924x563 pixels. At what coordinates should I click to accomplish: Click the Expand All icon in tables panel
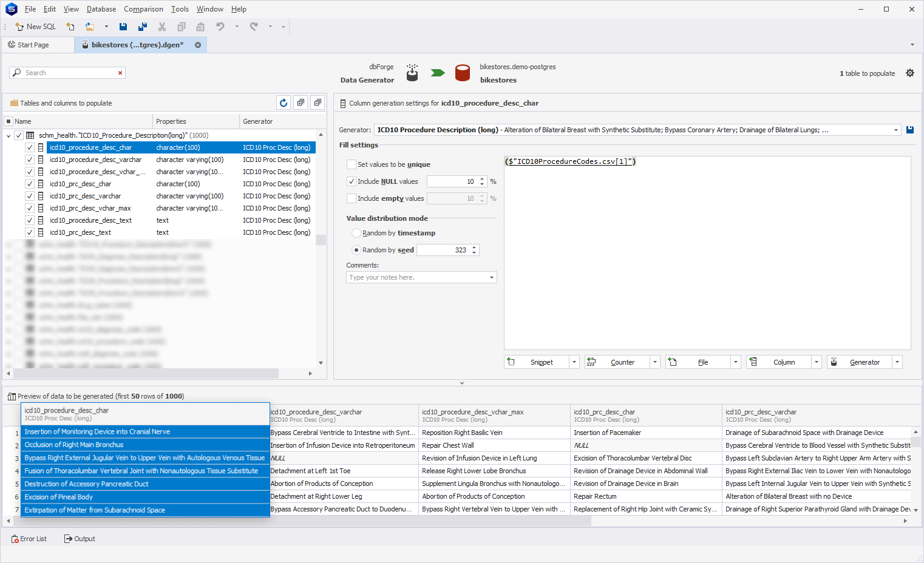click(x=301, y=103)
